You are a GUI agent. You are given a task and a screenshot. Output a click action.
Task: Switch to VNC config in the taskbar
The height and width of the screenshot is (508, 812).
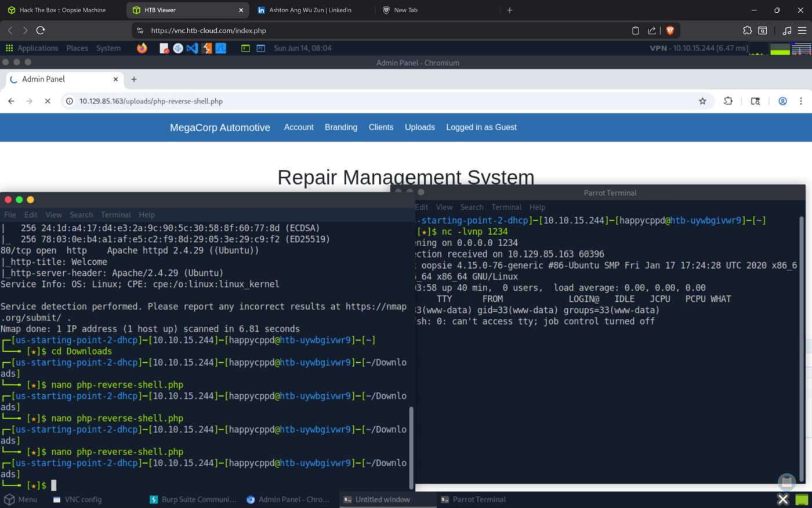78,499
